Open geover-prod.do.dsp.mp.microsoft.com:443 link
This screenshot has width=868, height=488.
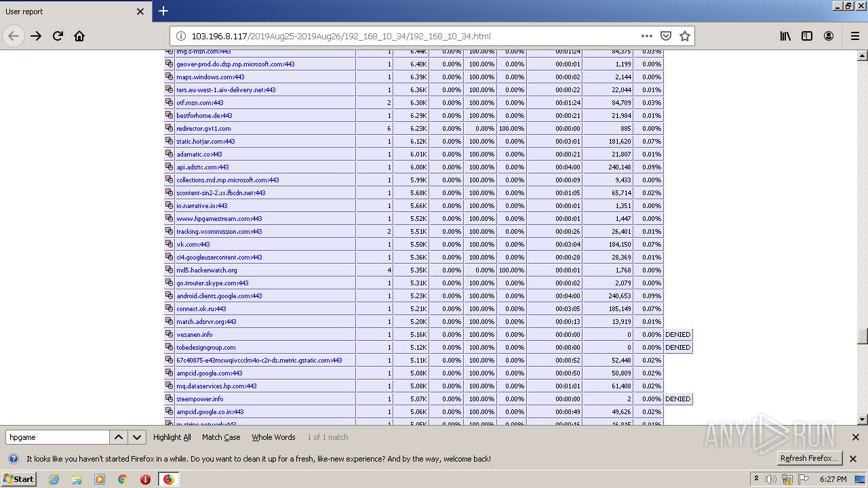coord(235,64)
